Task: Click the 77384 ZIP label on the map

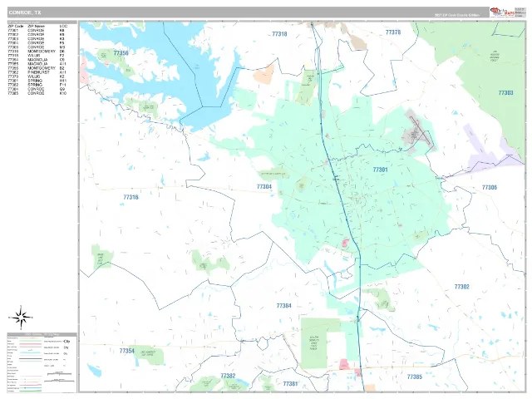Action: coord(284,306)
